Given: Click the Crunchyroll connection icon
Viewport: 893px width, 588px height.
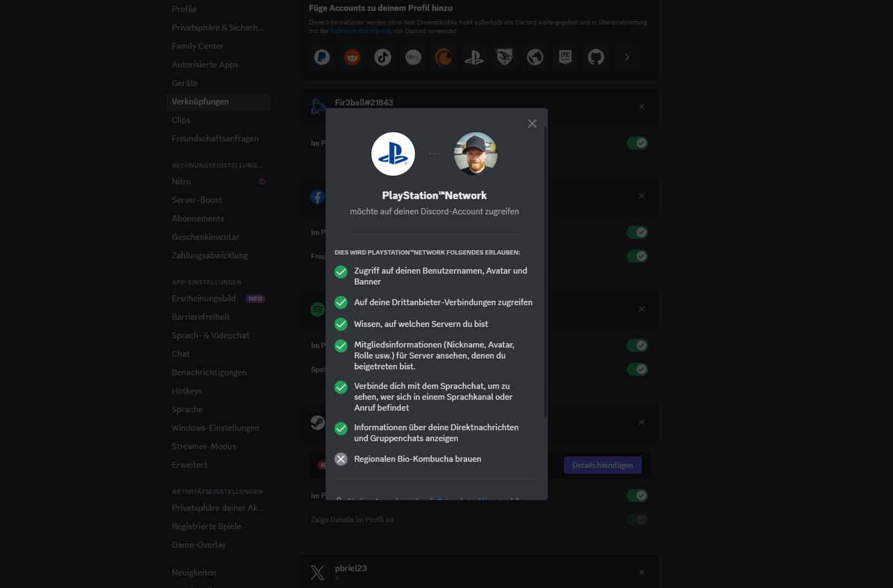Looking at the screenshot, I should pyautogui.click(x=444, y=57).
